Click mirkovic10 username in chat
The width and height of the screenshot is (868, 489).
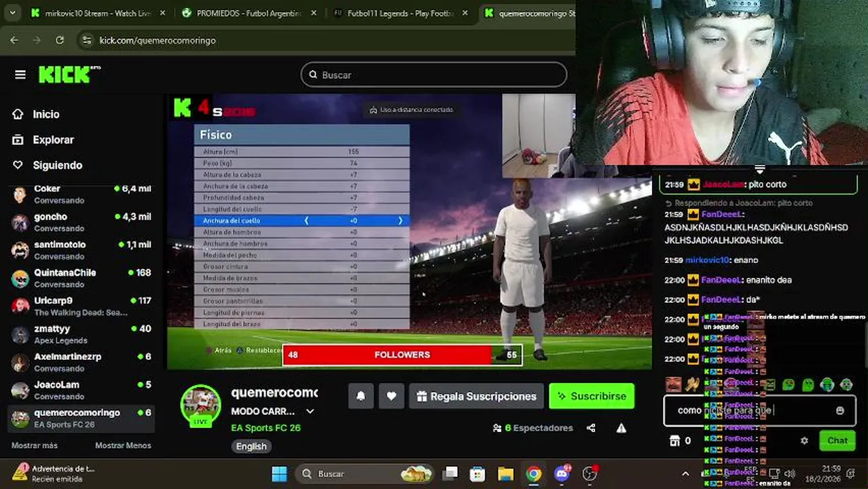707,260
